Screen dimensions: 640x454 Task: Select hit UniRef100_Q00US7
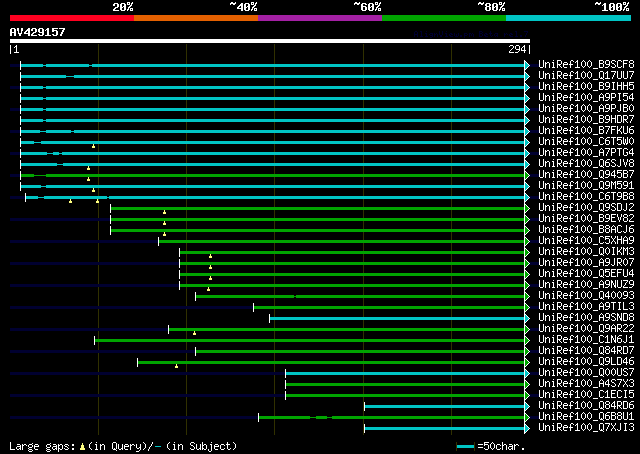tap(586, 373)
